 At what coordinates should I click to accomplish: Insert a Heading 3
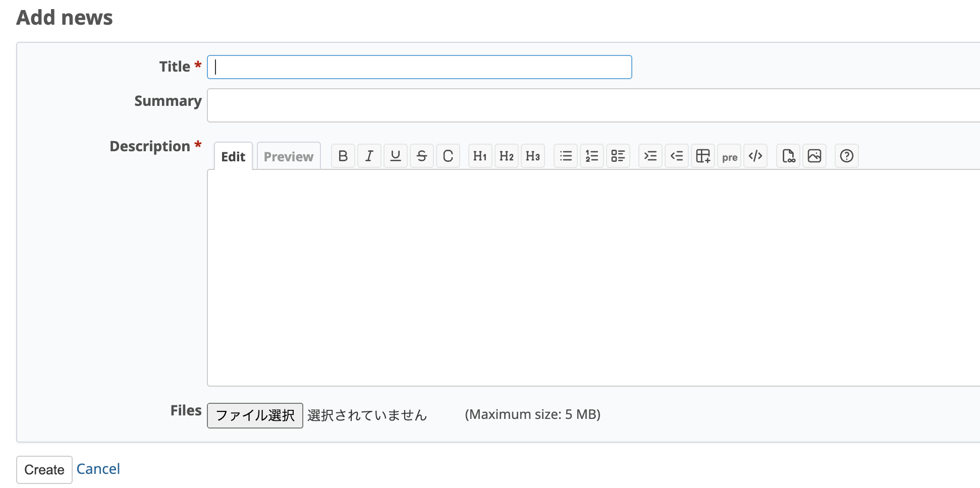point(532,156)
